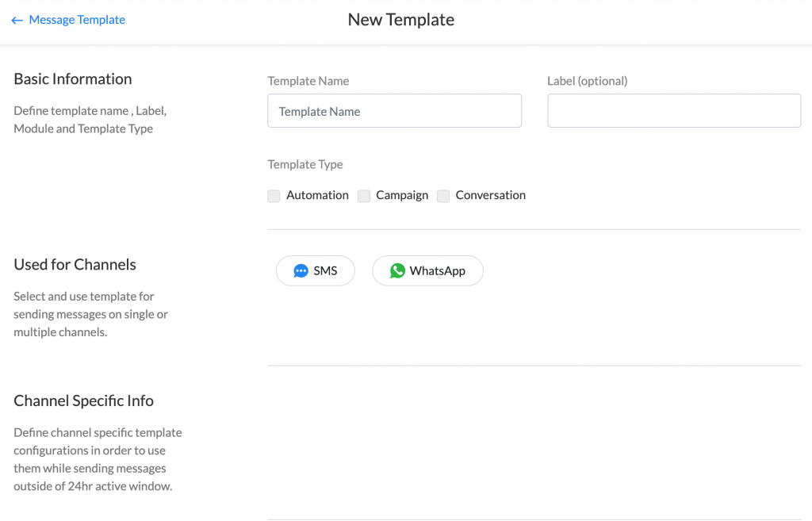Viewport: 812px width, 521px height.
Task: Click the Used for Channels heading
Action: (75, 265)
